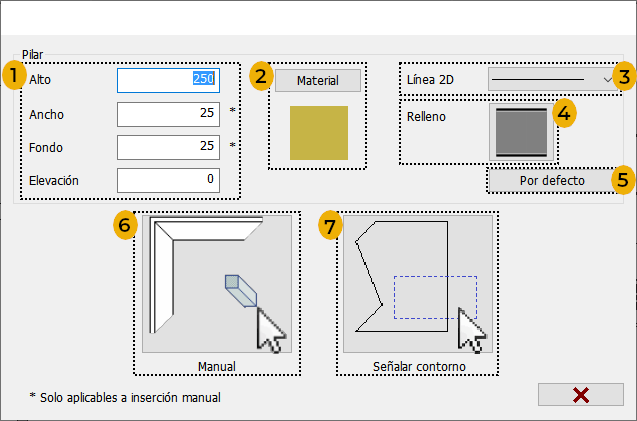Open the Línea 2D line style dropdown
Image resolution: width=637 pixels, height=421 pixels.
[553, 79]
